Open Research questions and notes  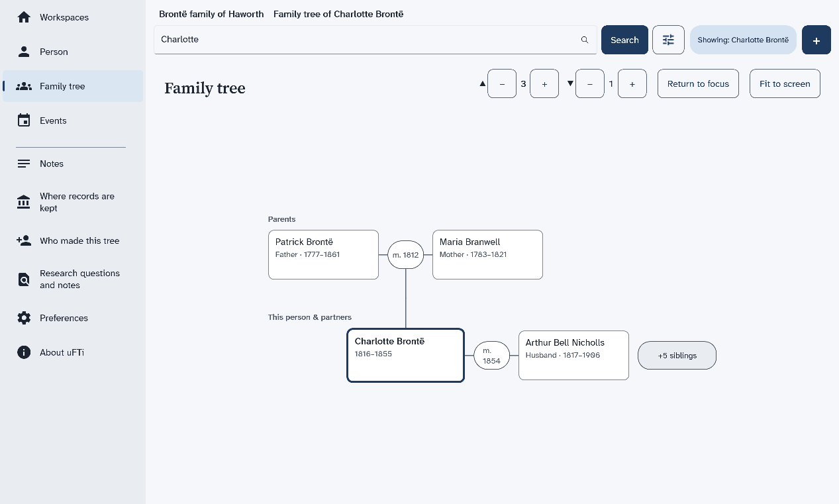pos(73,279)
